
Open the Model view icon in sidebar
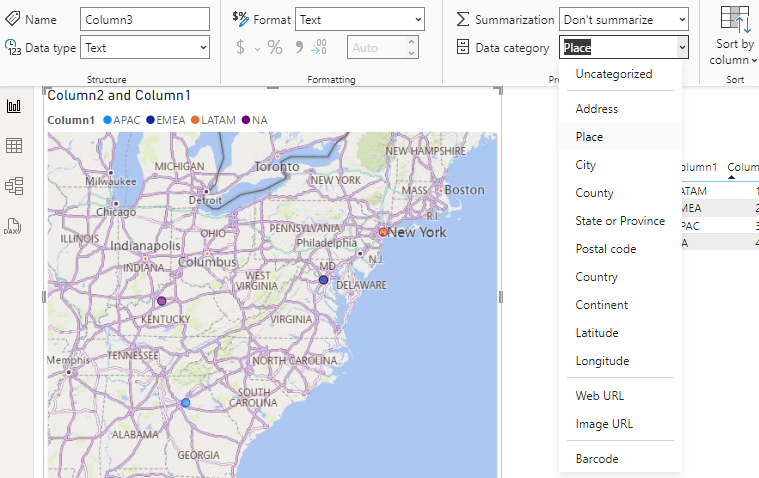coord(14,185)
